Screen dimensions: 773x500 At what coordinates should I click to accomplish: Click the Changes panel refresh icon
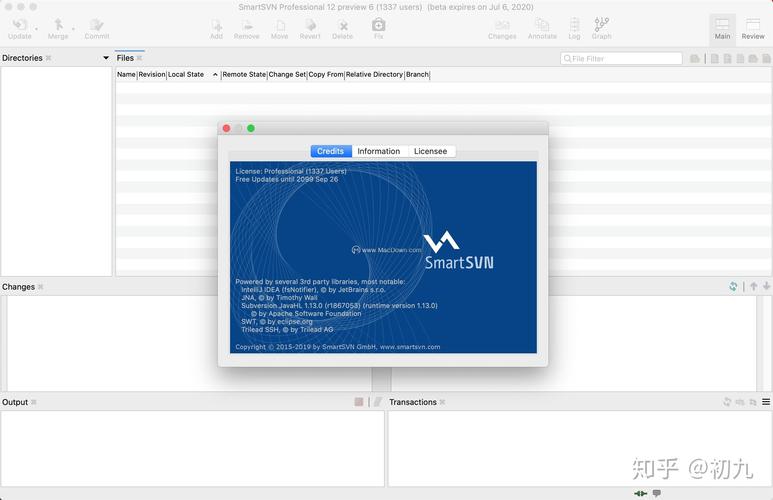[733, 286]
